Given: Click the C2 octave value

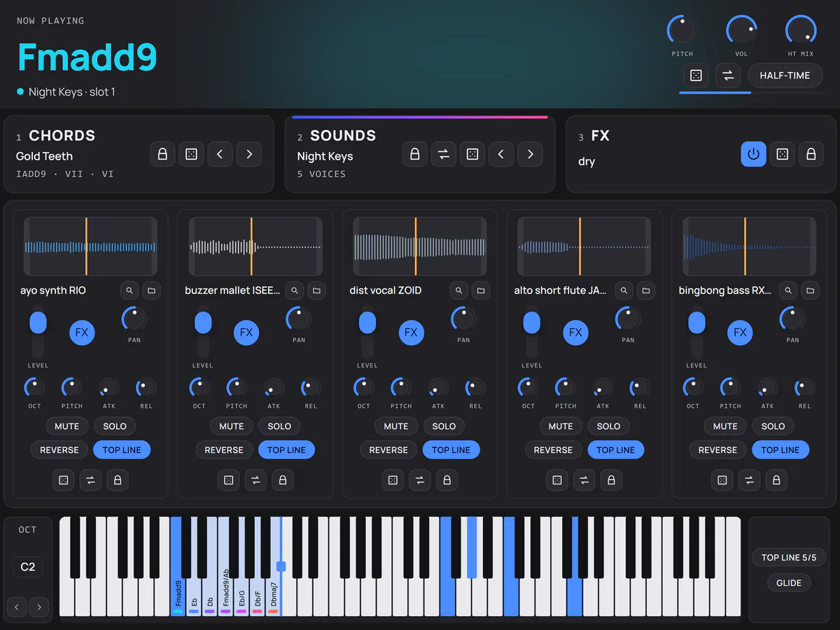Looking at the screenshot, I should click(x=27, y=567).
